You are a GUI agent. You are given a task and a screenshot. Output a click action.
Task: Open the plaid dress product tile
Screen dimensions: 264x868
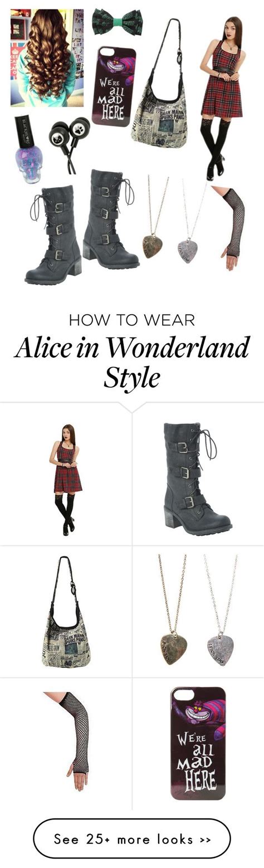[x=66, y=474]
